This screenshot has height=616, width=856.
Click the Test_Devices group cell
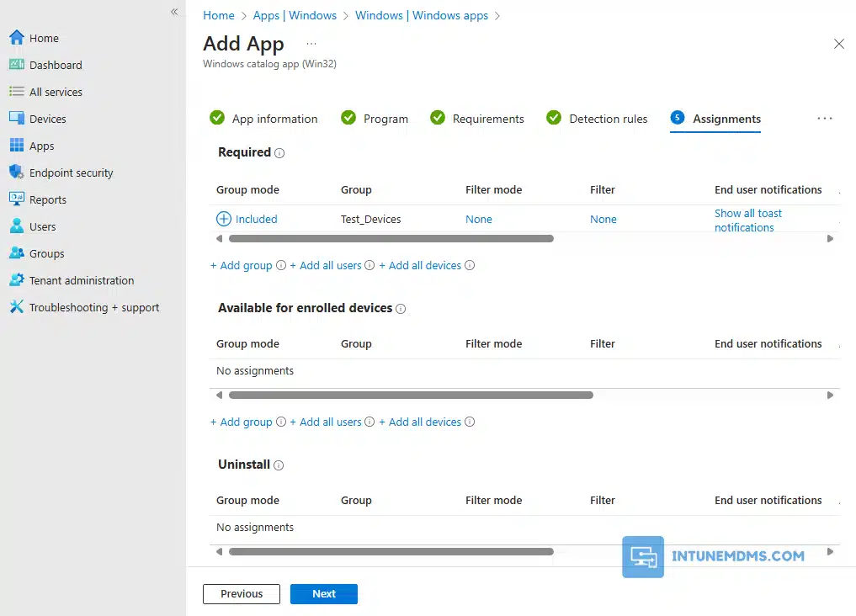370,219
